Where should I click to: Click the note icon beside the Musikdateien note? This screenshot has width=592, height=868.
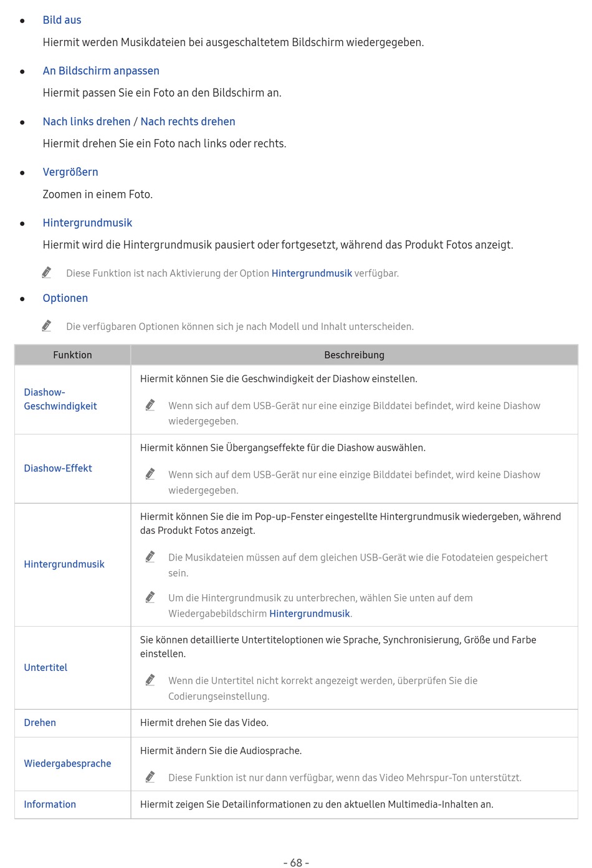(150, 557)
